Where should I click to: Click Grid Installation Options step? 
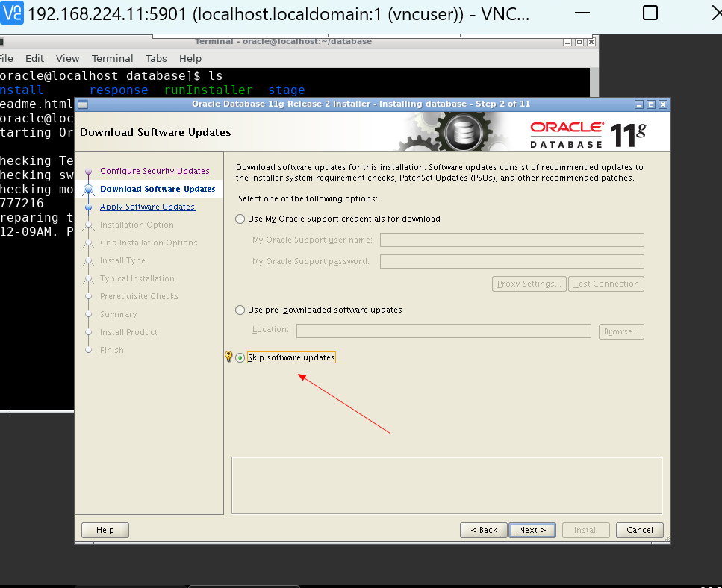pyautogui.click(x=149, y=243)
